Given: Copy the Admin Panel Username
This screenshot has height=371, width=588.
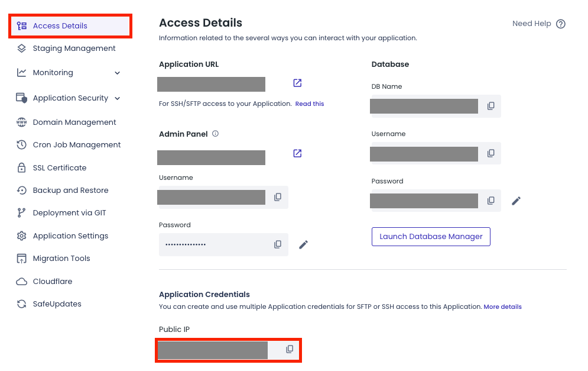Looking at the screenshot, I should pos(278,197).
